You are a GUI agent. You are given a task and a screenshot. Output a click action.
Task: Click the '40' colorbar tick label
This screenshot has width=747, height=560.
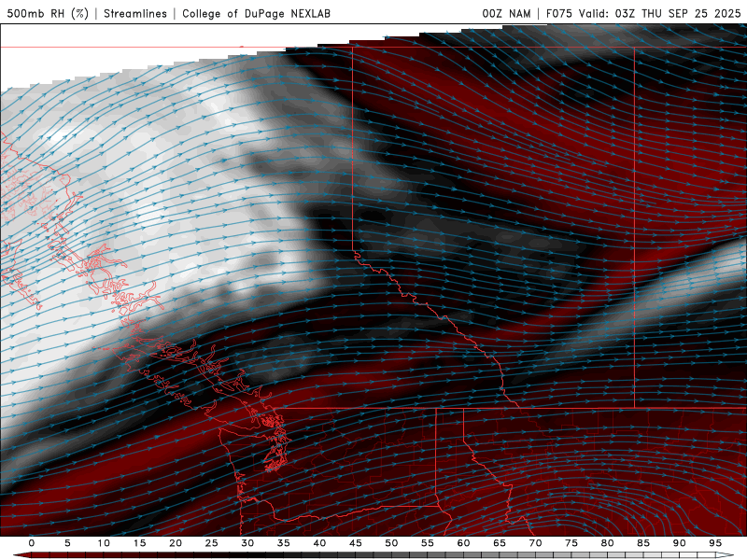pos(319,543)
